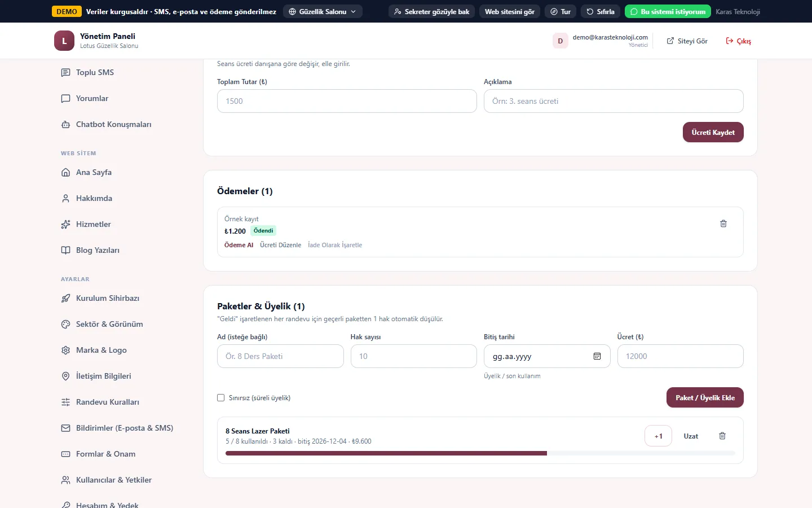This screenshot has width=812, height=508.
Task: Click the Ana Sayfa home icon
Action: pos(65,172)
